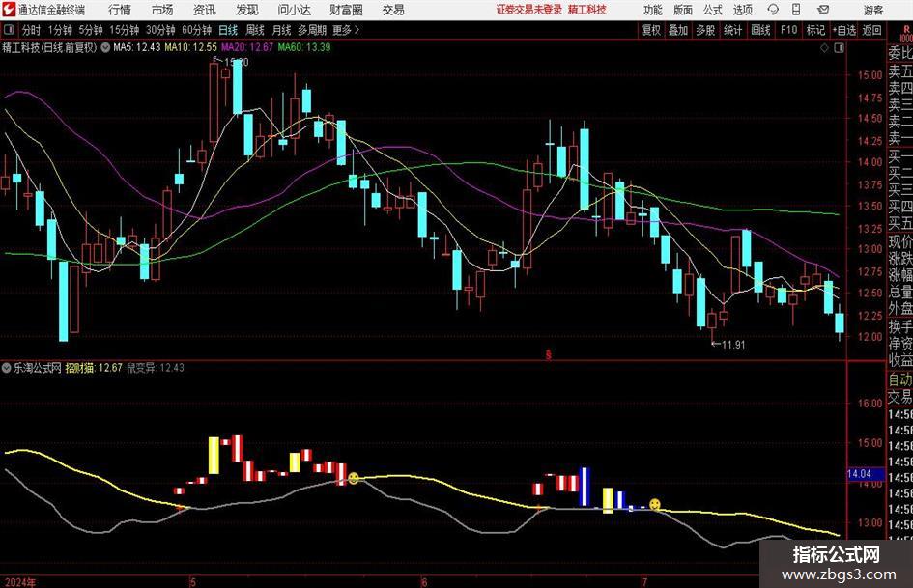913x588 pixels.
Task: Select the 月线 monthly period
Action: [x=282, y=30]
